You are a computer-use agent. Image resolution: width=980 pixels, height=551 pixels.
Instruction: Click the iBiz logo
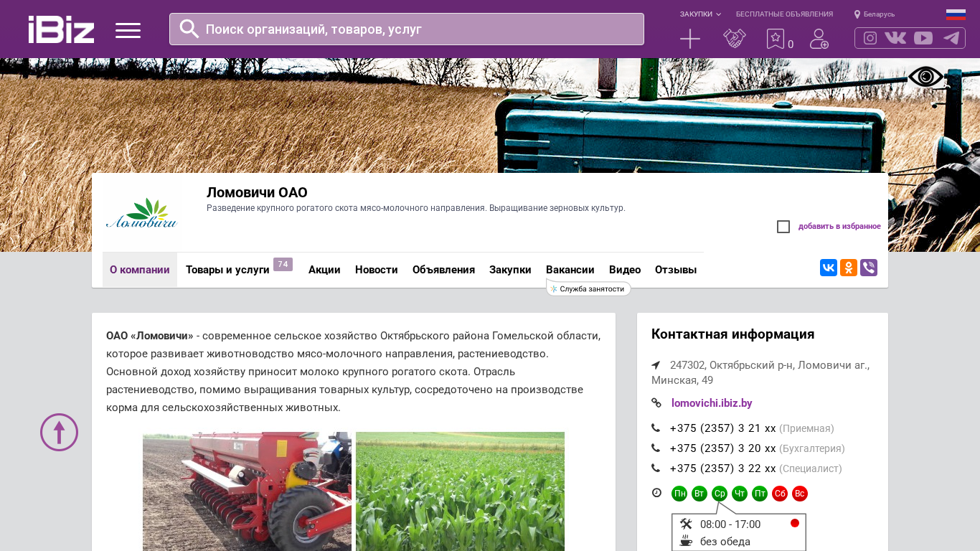click(x=61, y=29)
